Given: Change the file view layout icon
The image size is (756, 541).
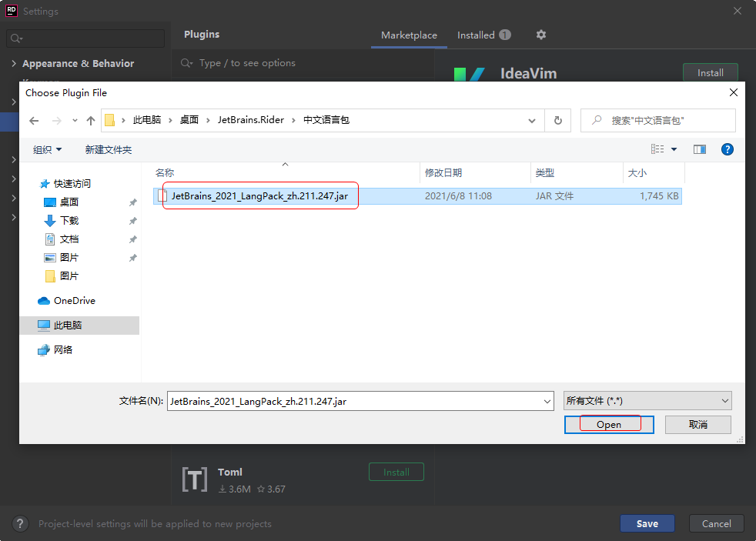Looking at the screenshot, I should (x=657, y=149).
